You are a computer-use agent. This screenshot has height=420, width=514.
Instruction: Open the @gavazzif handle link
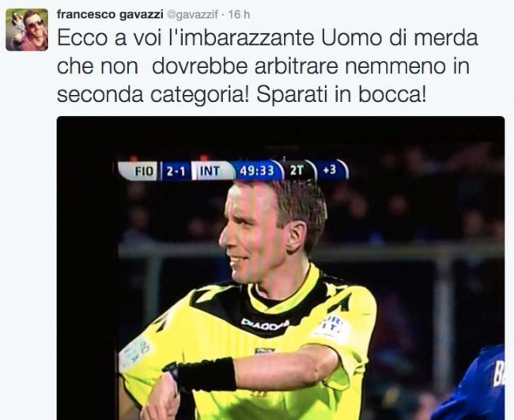[192, 15]
